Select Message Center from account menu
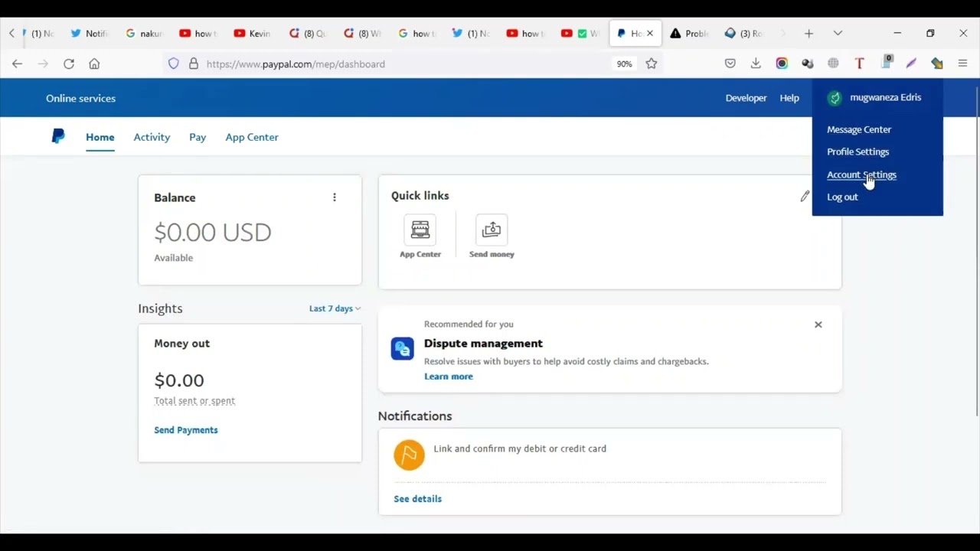The image size is (980, 551). pos(859,129)
